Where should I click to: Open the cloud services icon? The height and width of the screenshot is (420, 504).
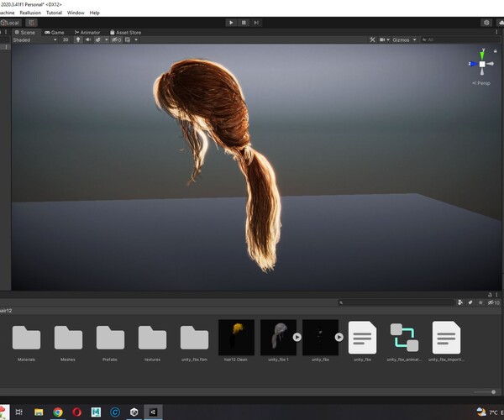500,23
